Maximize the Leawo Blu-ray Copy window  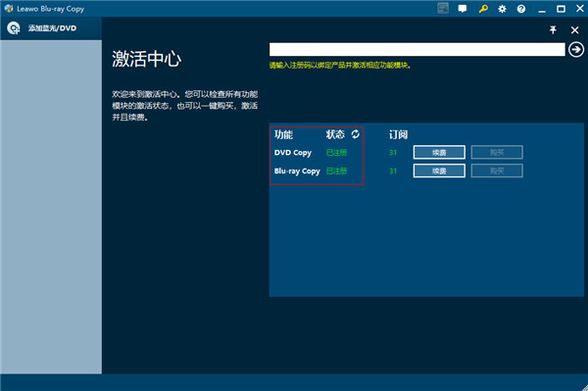[561, 9]
